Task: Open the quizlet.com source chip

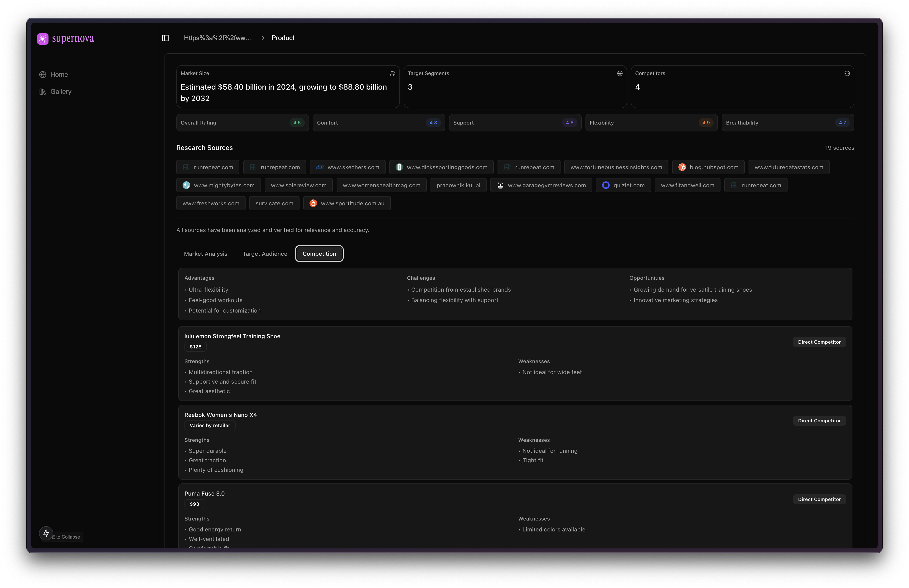Action: (623, 185)
